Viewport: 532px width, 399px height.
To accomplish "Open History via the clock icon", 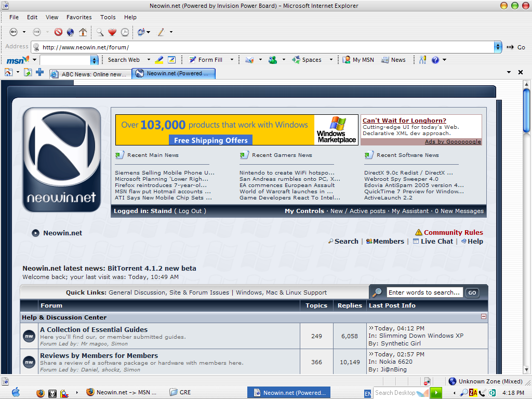I will pos(125,32).
